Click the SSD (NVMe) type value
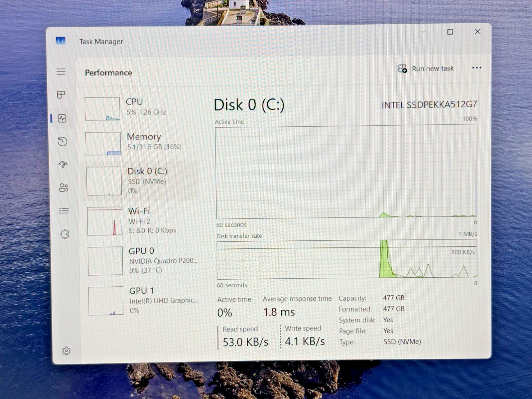The image size is (532, 399). coord(402,342)
